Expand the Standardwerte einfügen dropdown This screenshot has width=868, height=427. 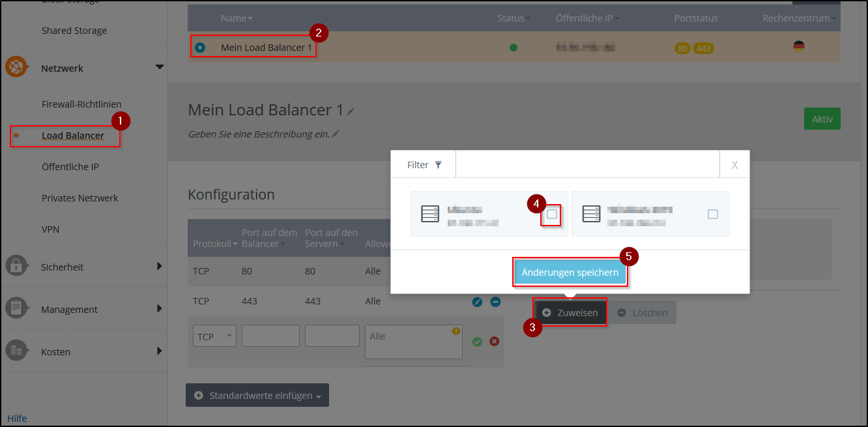point(257,396)
